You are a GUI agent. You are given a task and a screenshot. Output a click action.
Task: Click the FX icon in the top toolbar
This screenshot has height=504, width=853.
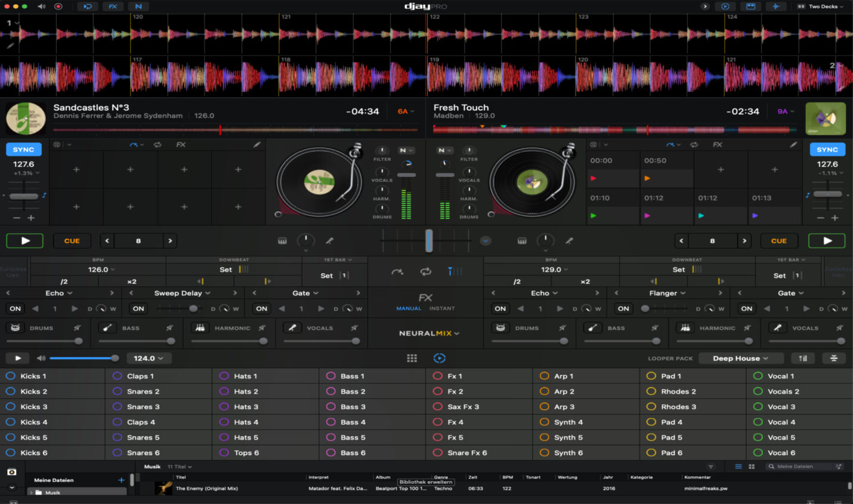point(113,7)
